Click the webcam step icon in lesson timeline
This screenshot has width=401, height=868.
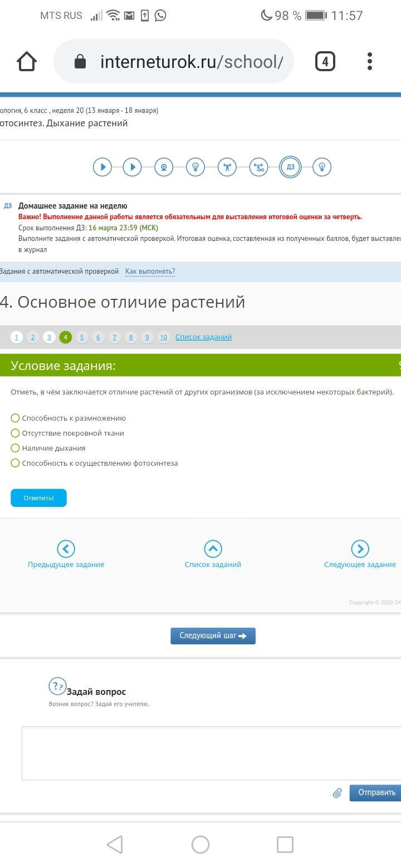[x=164, y=167]
